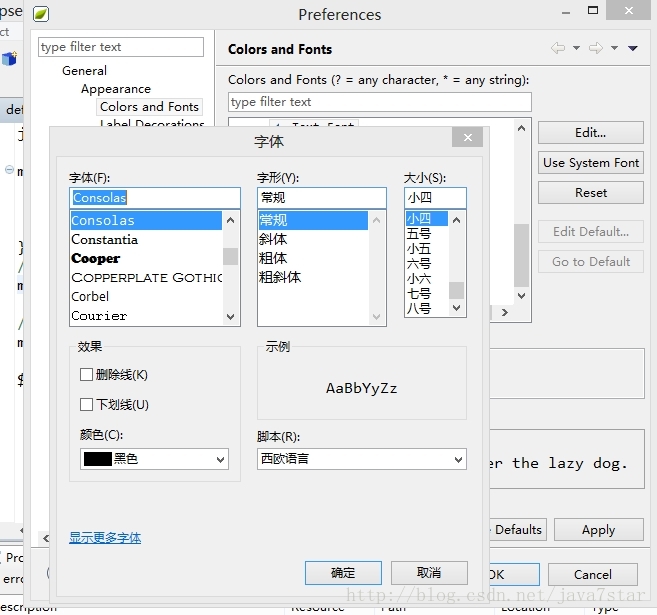This screenshot has width=657, height=615.
Task: Click the Apply button
Action: [x=598, y=530]
